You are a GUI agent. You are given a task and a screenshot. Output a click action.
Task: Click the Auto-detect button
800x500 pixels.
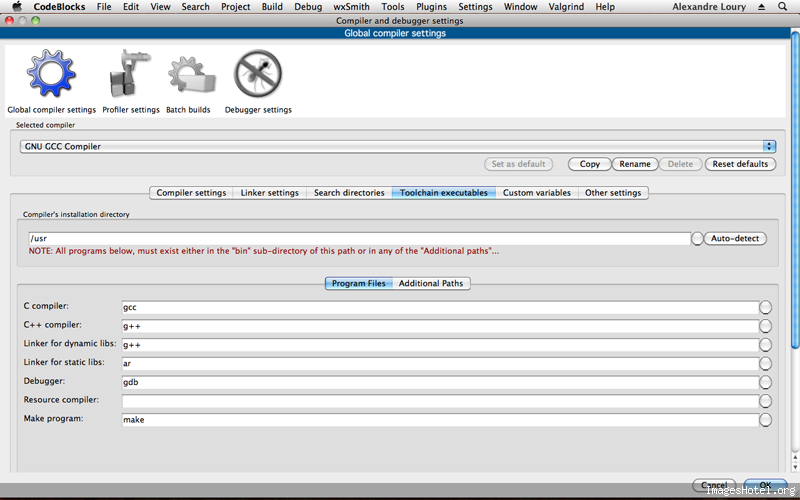pyautogui.click(x=735, y=238)
